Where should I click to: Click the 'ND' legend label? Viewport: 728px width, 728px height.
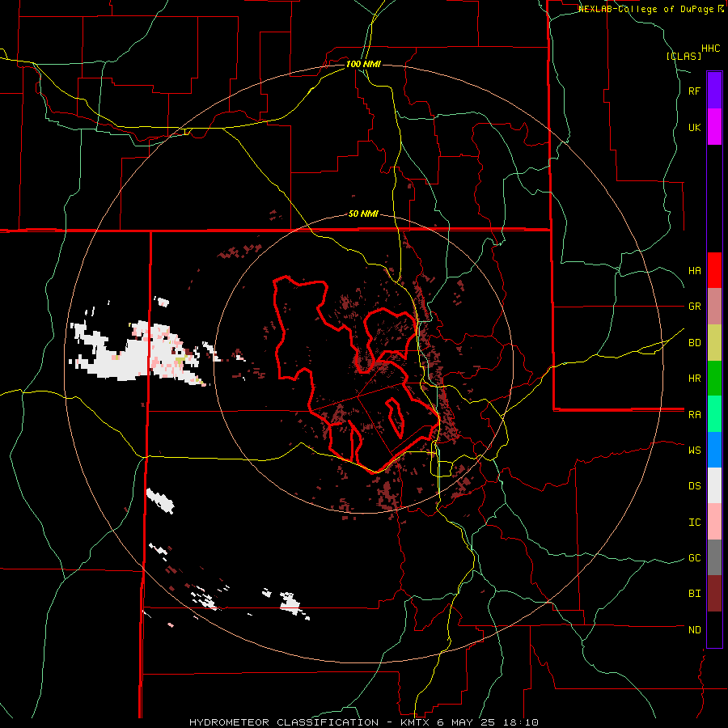(x=694, y=630)
